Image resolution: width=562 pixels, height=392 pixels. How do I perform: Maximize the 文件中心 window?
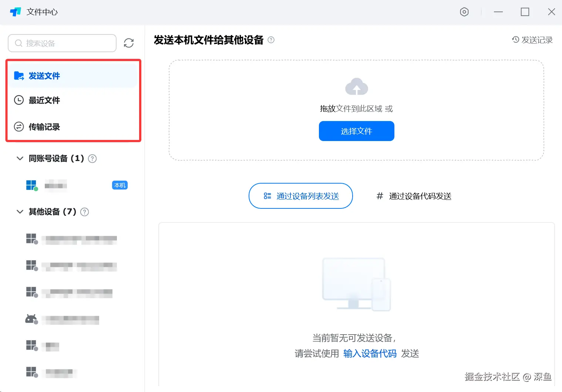[x=525, y=12]
